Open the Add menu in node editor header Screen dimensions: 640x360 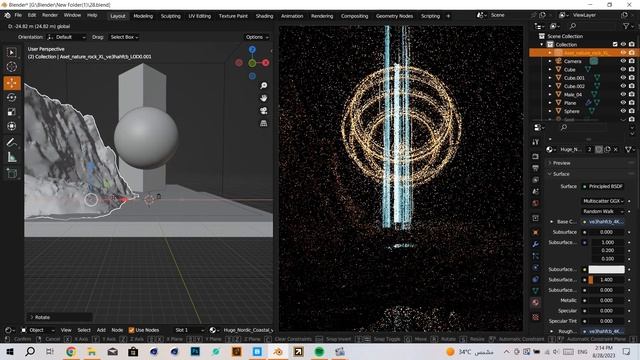(101, 330)
